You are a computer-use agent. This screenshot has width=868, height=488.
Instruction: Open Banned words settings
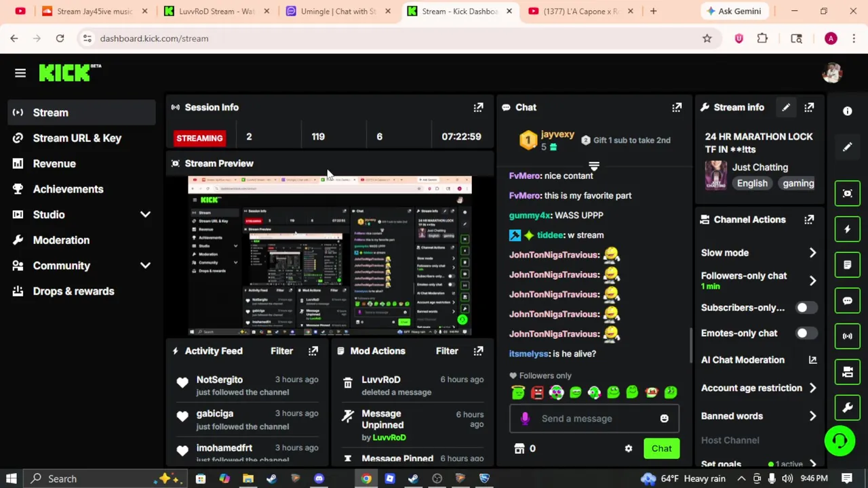(x=759, y=416)
